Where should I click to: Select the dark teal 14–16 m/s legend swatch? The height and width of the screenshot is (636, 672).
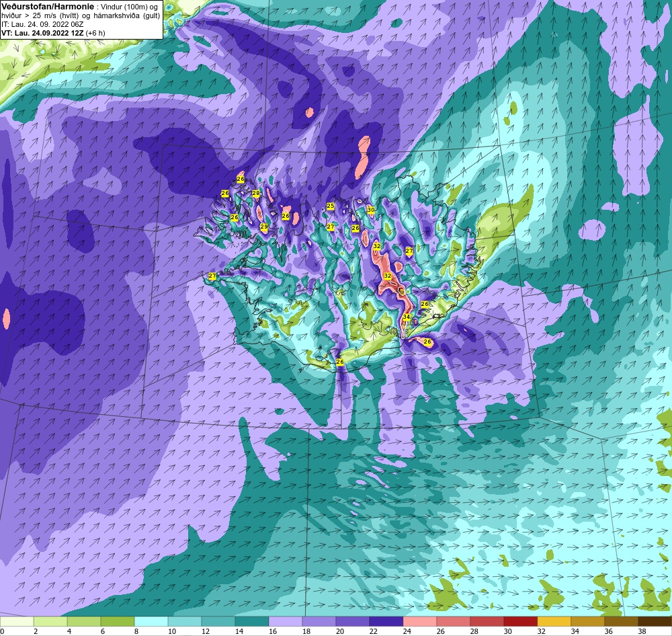[251, 621]
